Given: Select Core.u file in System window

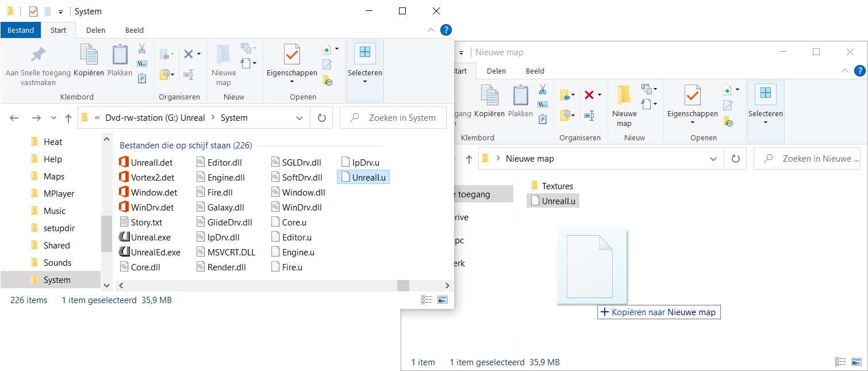Looking at the screenshot, I should point(289,222).
